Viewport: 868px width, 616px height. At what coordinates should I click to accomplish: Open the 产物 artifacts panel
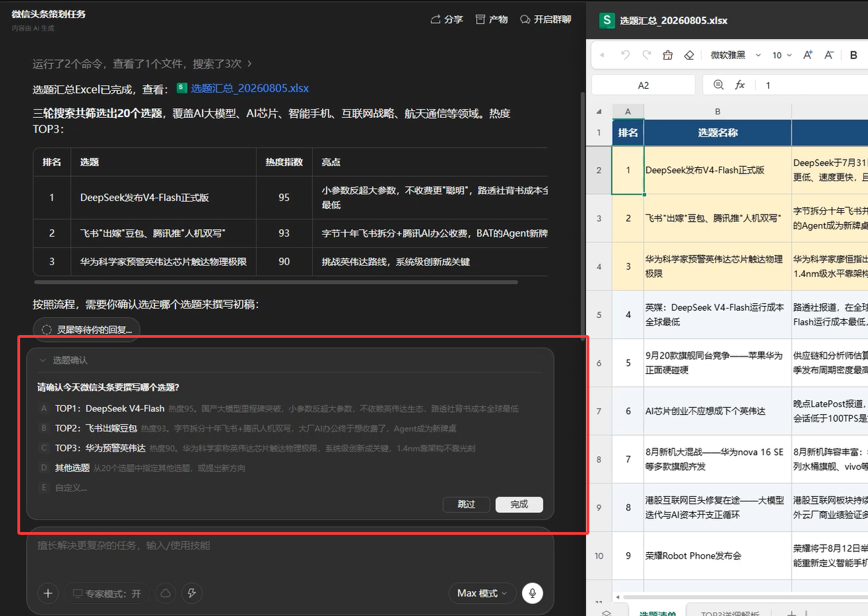point(492,19)
